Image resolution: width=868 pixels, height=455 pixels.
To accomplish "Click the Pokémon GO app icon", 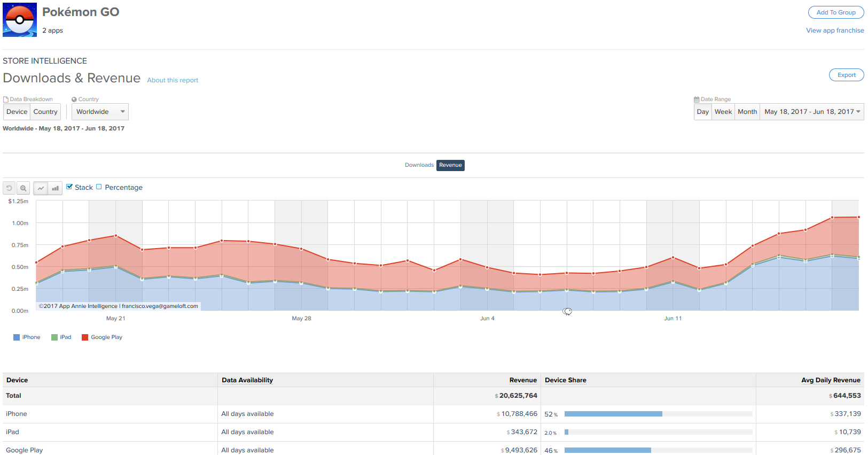I will coord(20,20).
